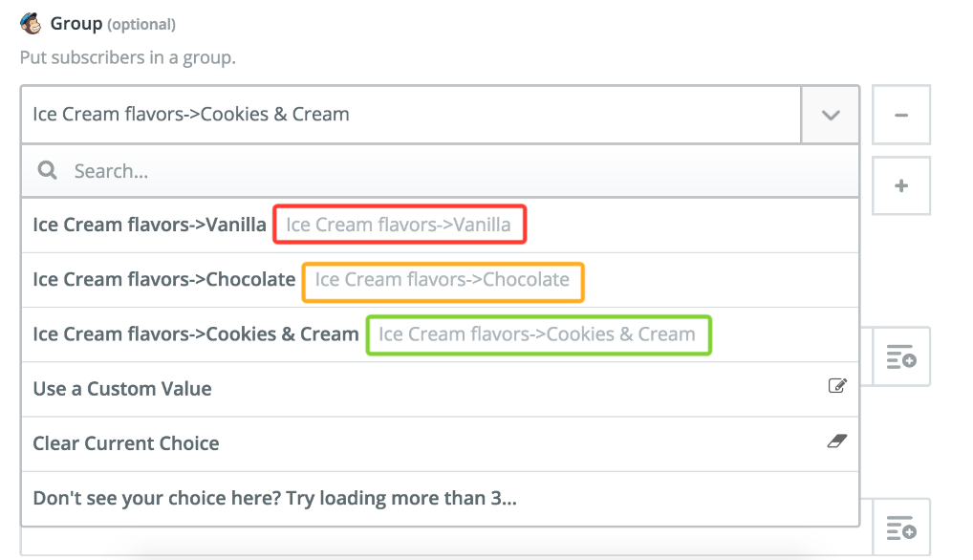Click the minus remove-field button
The image size is (973, 560).
tap(901, 115)
